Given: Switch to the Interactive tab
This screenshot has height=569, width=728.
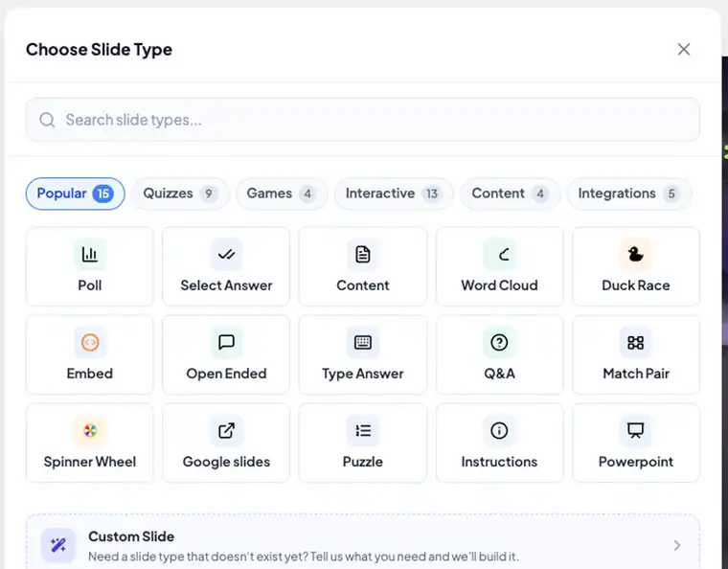Looking at the screenshot, I should (x=394, y=193).
